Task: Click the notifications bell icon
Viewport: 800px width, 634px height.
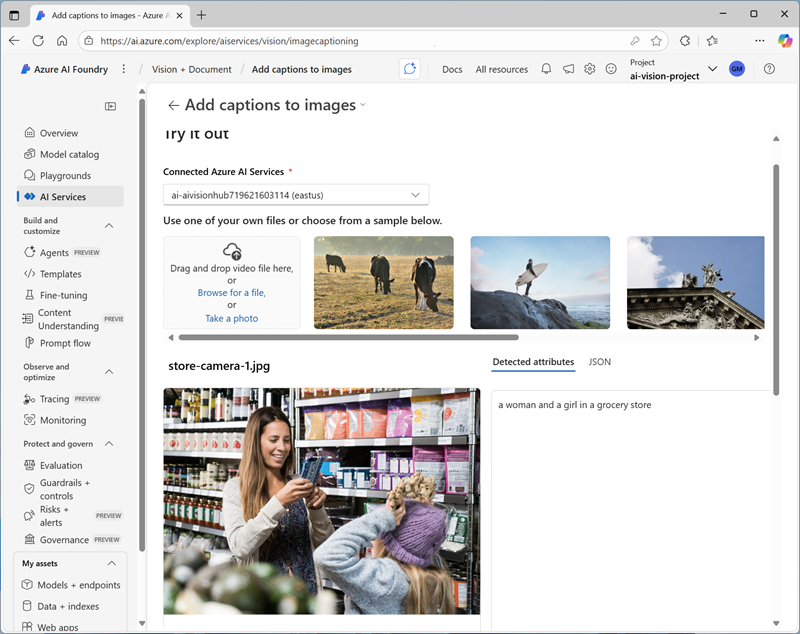Action: click(546, 69)
